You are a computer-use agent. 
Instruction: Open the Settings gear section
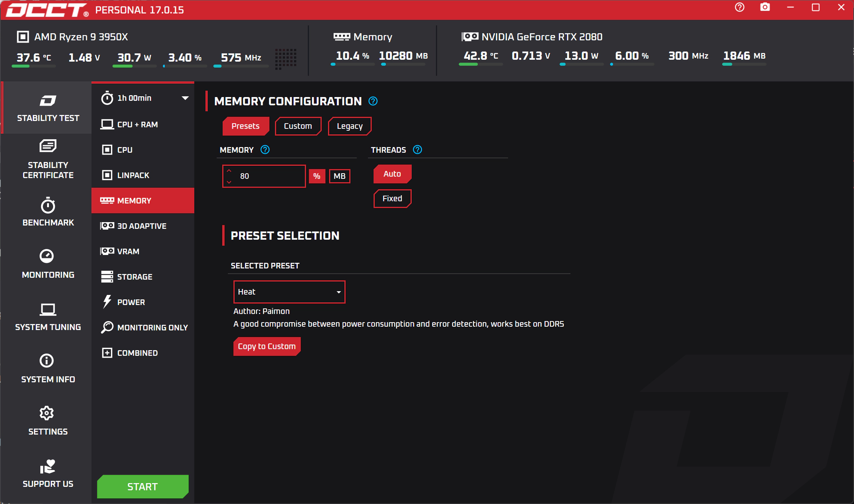48,421
